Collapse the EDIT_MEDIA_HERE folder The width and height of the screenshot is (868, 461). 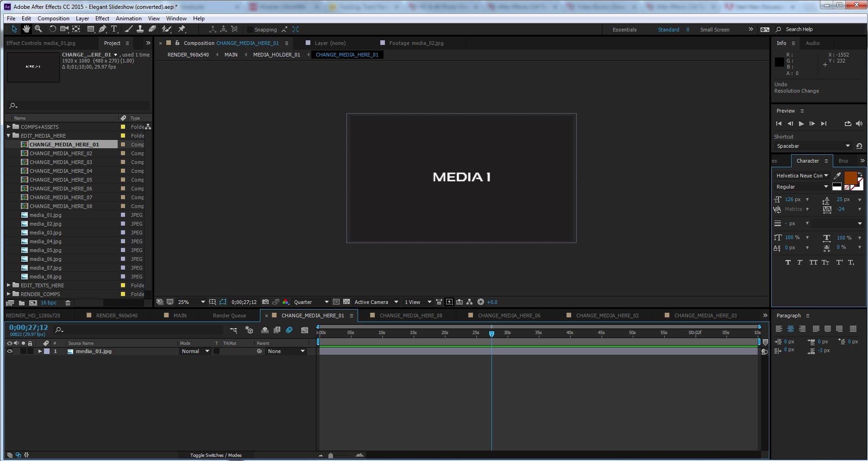(x=8, y=135)
